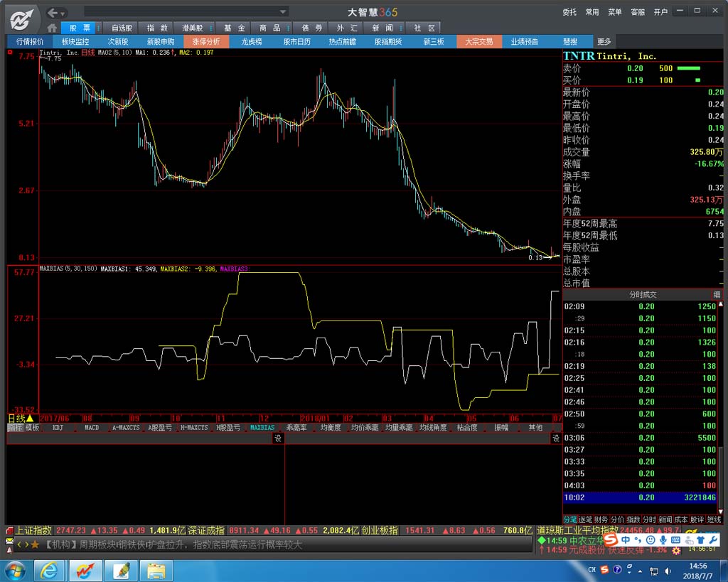Click the right 设 settings button

click(556, 438)
